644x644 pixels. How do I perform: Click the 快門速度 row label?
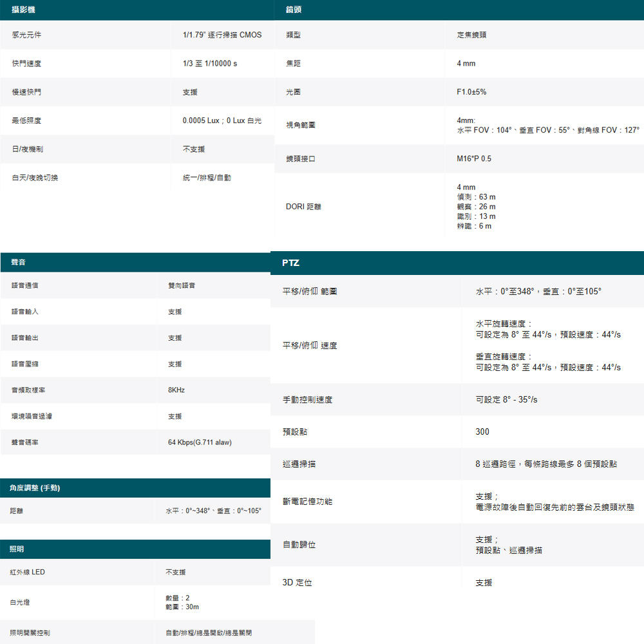tap(26, 64)
